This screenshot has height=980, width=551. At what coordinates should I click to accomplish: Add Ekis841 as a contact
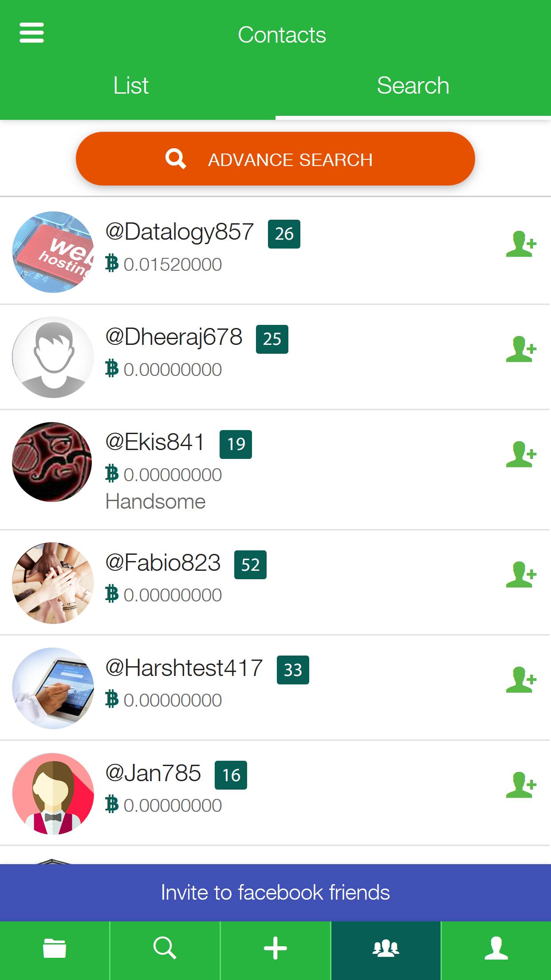point(521,454)
